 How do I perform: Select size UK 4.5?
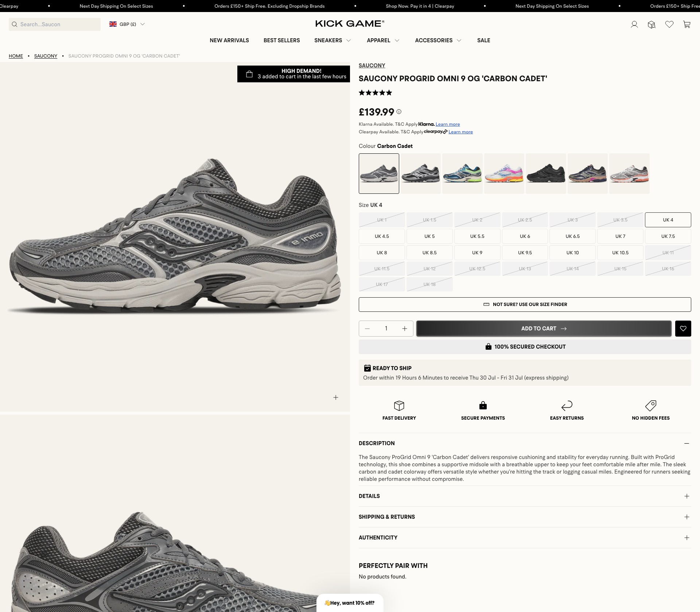382,236
